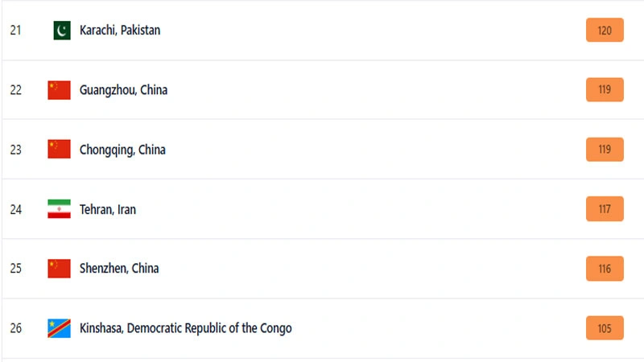
Task: Open Kinshasa, Democratic Republic of the Congo
Action: click(x=185, y=328)
